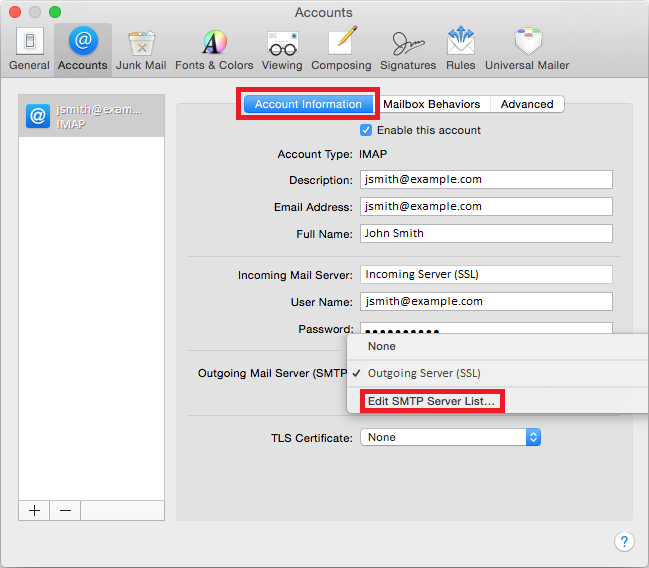Viewport: 649px width, 568px height.
Task: Open Signatures preferences
Action: [x=408, y=49]
